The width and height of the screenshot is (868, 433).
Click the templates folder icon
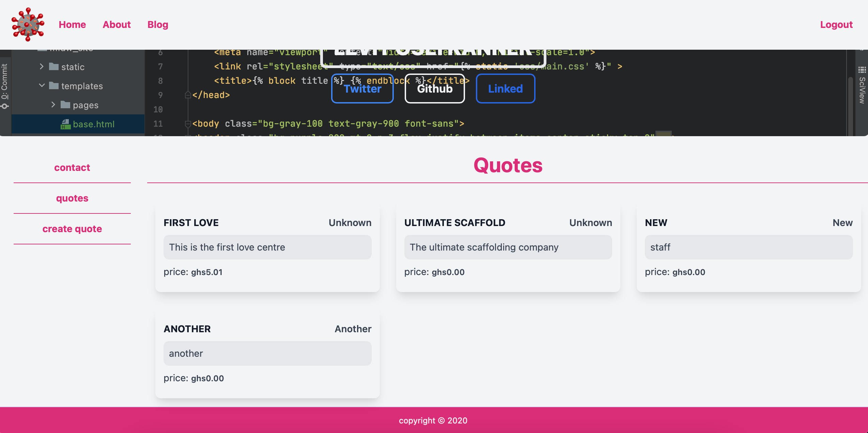(x=53, y=86)
